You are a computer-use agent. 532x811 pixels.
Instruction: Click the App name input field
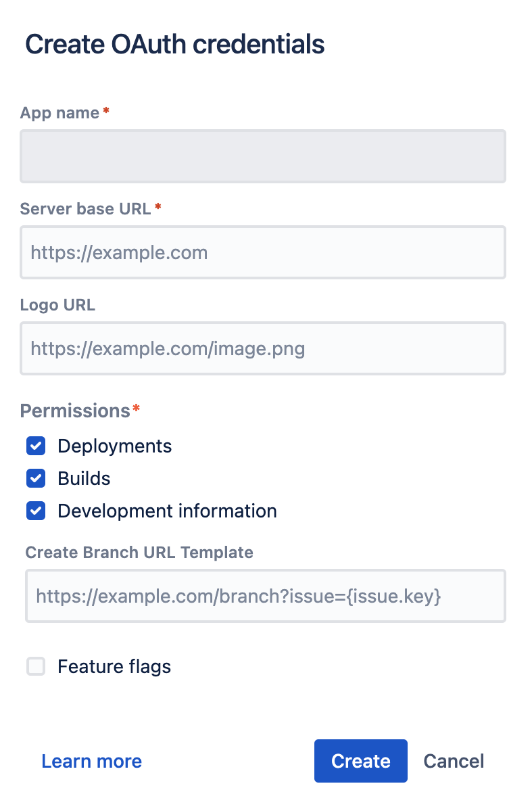point(262,156)
